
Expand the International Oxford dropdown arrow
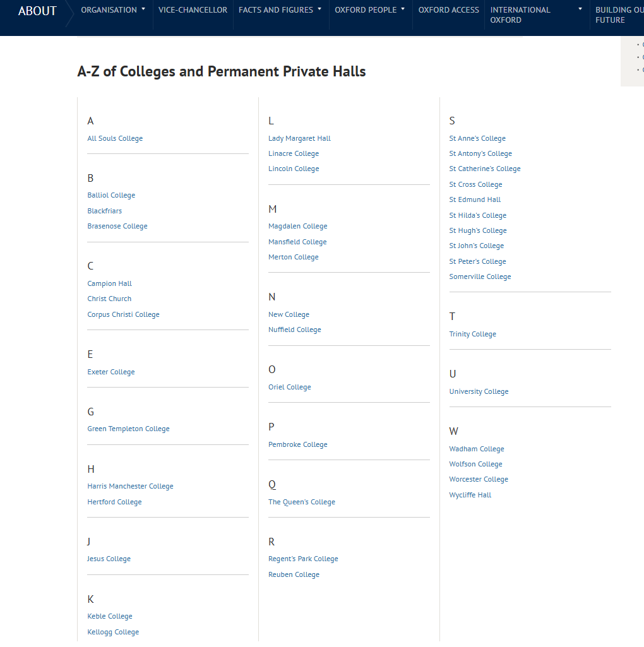[580, 9]
